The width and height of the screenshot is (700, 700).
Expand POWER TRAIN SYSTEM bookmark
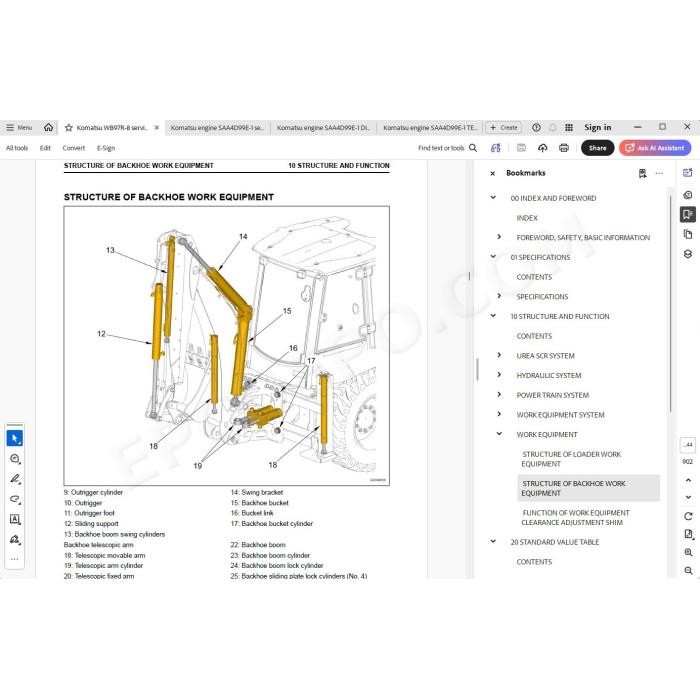(499, 394)
